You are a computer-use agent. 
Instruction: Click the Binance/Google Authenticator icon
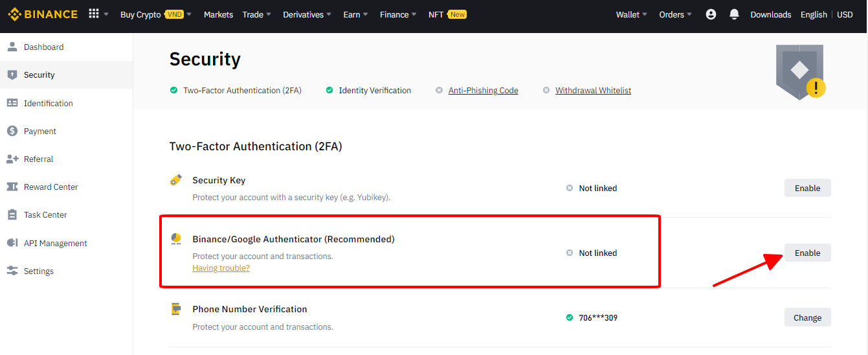point(176,239)
